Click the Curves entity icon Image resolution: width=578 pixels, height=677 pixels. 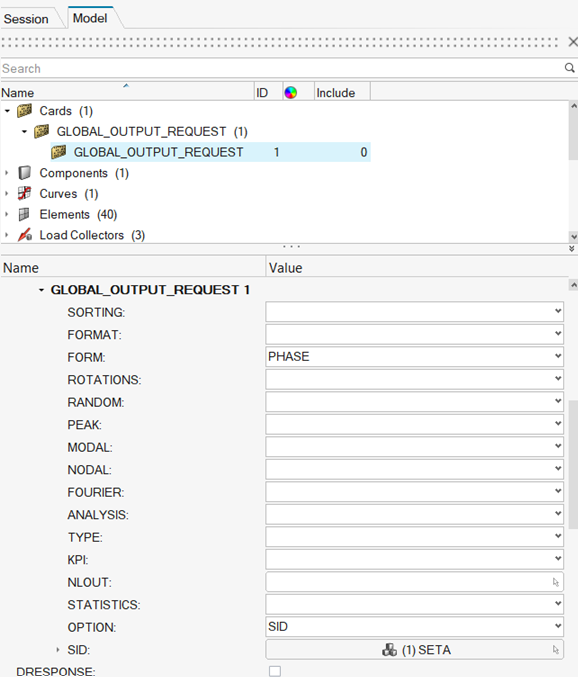[x=25, y=193]
